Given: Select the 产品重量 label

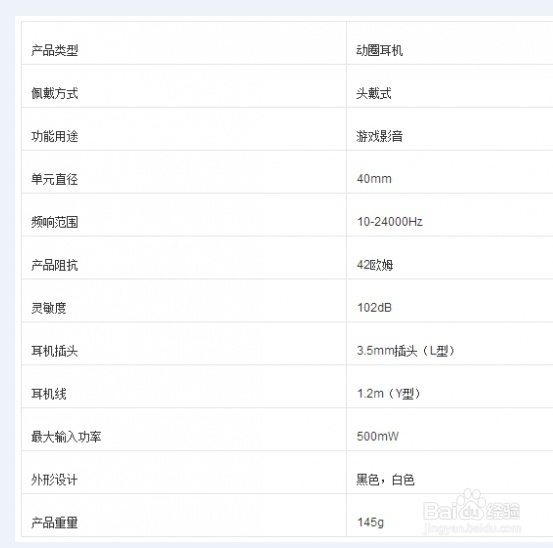Looking at the screenshot, I should click(55, 523).
